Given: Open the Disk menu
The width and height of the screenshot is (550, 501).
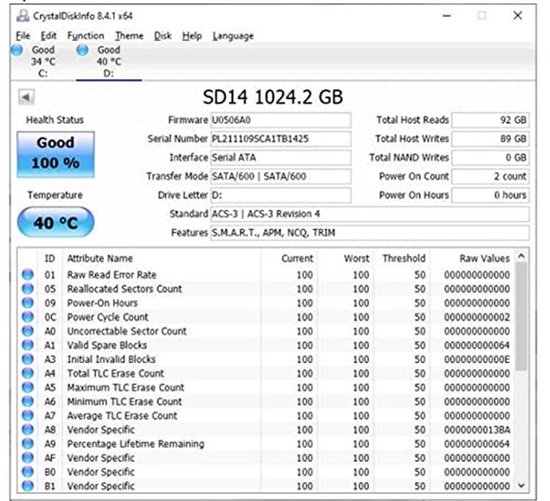Looking at the screenshot, I should click(x=163, y=36).
